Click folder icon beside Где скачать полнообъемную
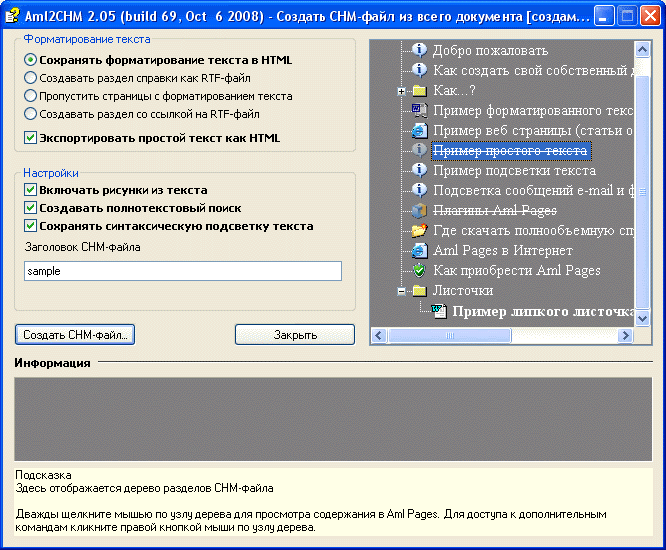Screen dimensions: 666x550 point(419,230)
